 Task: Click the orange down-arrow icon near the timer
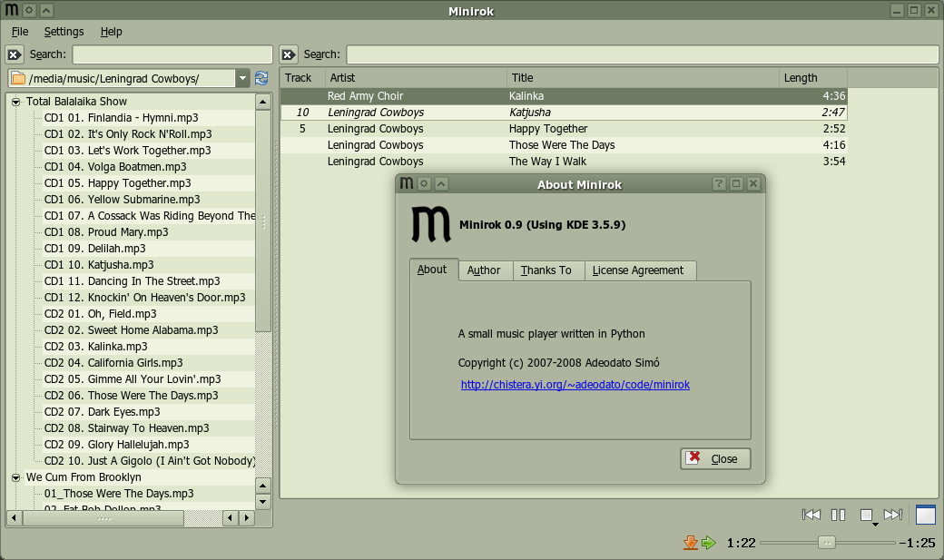[691, 543]
